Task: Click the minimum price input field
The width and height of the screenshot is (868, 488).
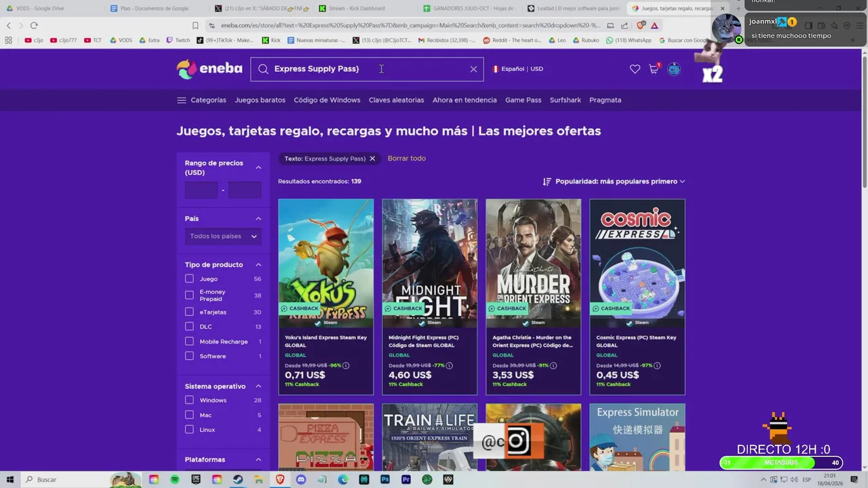Action: [x=201, y=190]
